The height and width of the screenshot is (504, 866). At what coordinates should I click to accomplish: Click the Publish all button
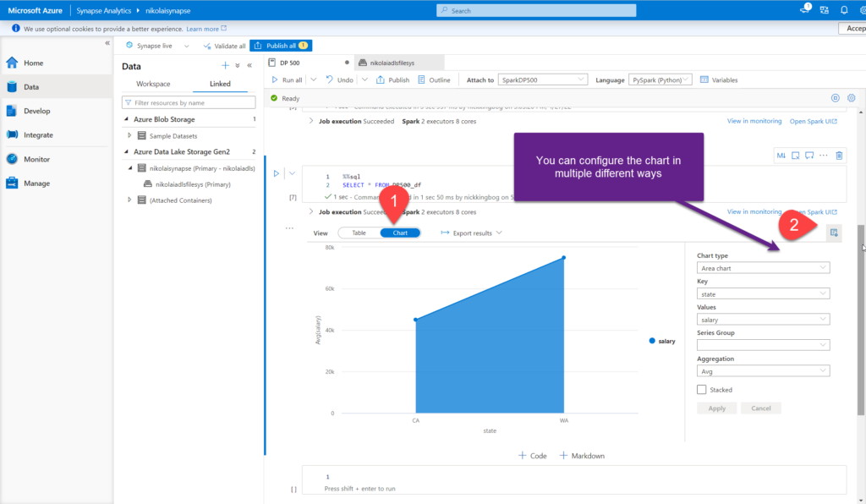281,46
